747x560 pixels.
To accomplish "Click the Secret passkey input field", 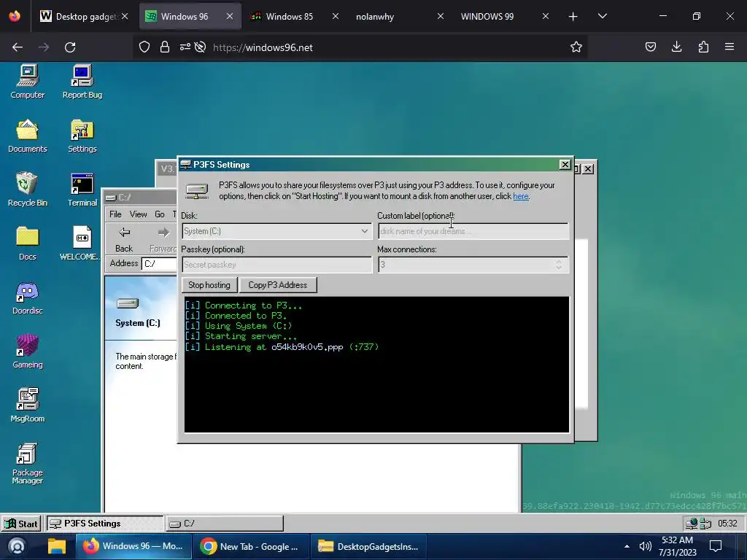I will [x=276, y=265].
